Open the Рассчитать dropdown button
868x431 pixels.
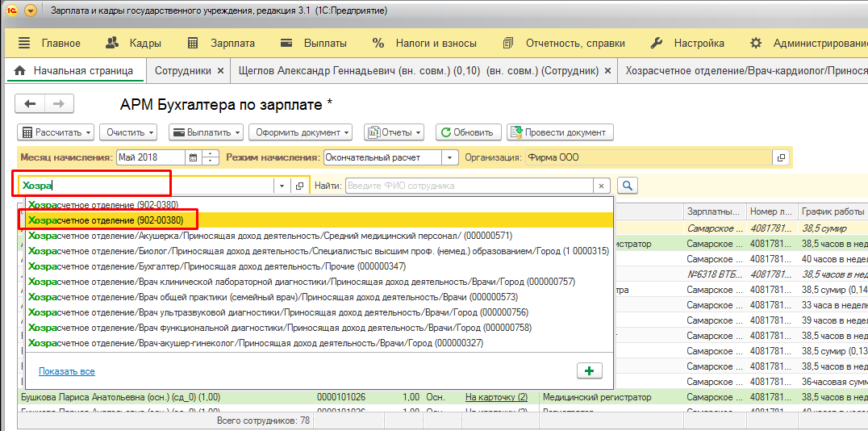56,132
